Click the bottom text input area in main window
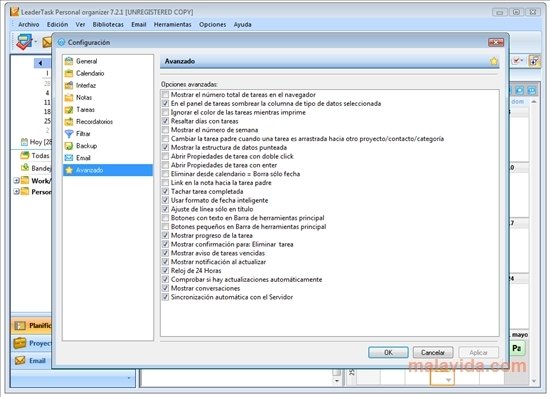 coord(236,378)
